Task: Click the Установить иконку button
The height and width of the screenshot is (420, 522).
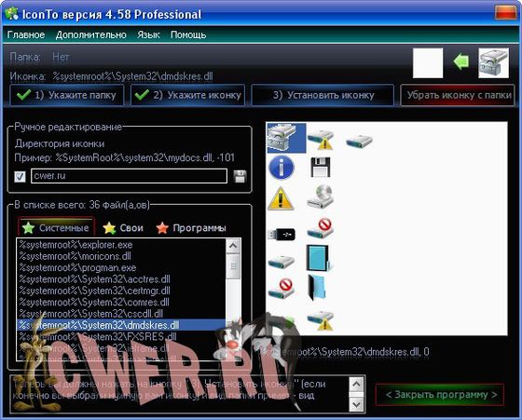Action: click(x=323, y=95)
